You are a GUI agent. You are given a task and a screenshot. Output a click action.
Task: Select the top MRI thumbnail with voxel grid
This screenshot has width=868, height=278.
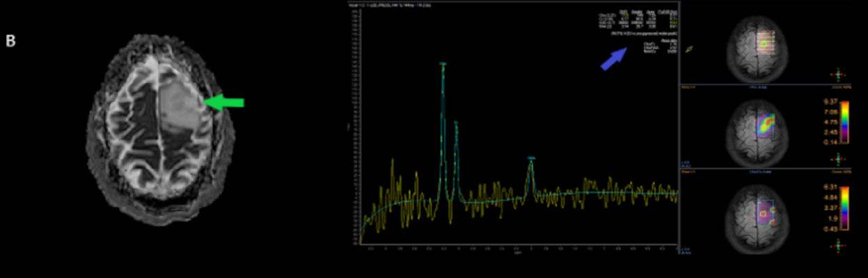click(759, 47)
